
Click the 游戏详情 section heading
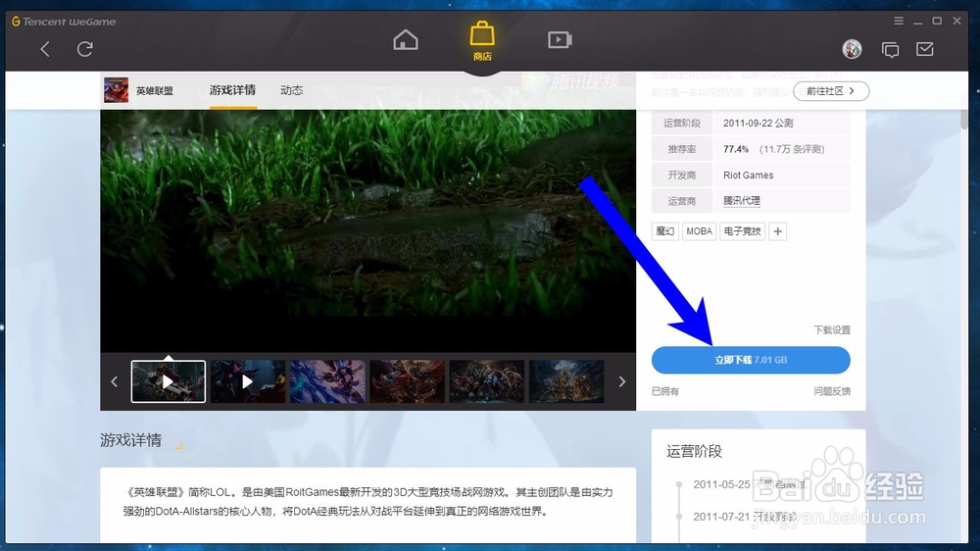(130, 440)
